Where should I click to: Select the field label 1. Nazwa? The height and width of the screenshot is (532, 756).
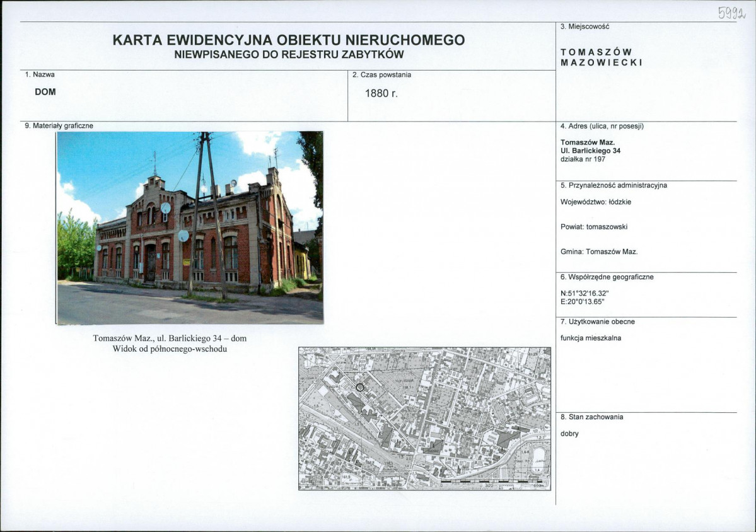point(40,74)
